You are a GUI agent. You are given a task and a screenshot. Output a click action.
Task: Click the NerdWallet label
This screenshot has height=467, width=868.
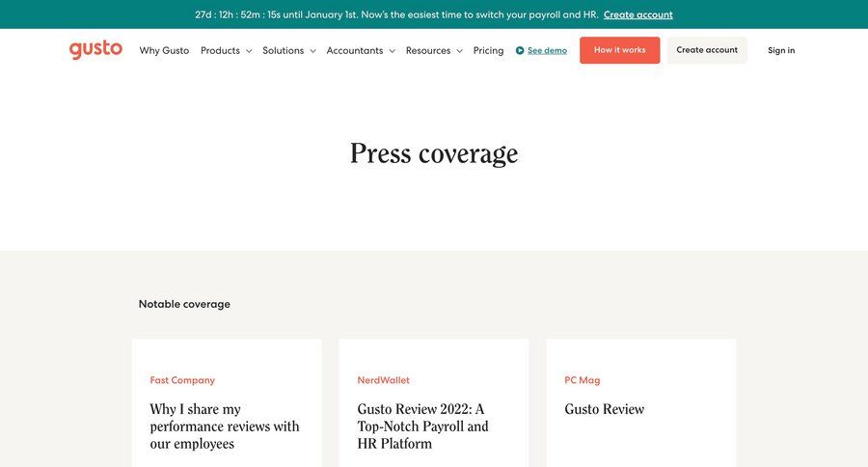[x=383, y=380]
